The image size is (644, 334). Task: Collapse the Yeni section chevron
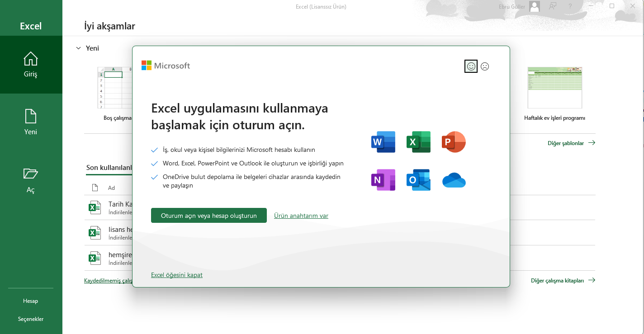(x=78, y=48)
